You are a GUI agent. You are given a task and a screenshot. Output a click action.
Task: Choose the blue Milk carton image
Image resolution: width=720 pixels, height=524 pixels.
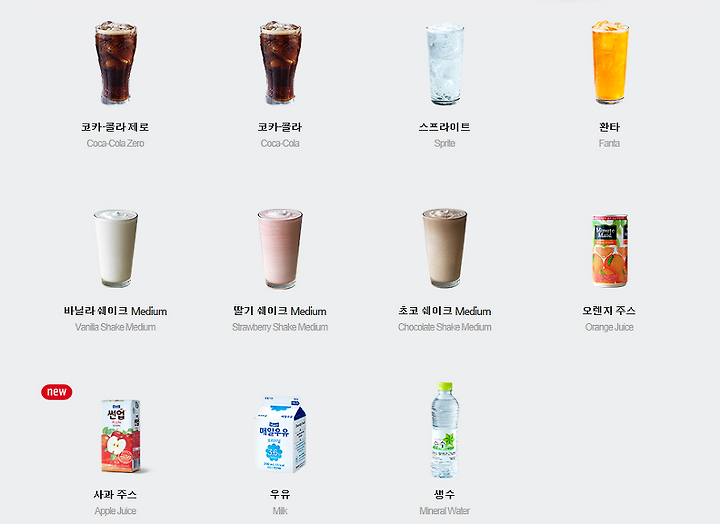click(280, 434)
